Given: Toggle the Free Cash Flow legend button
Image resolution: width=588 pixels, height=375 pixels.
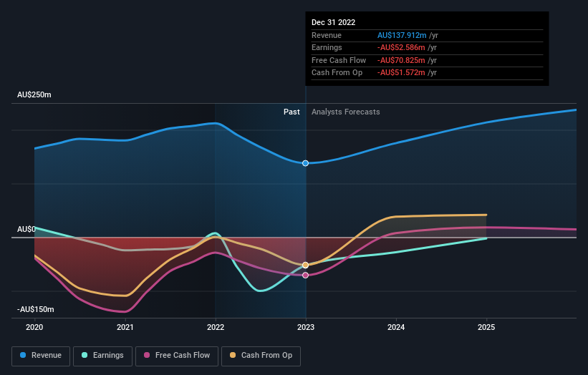Looking at the screenshot, I should [x=177, y=356].
